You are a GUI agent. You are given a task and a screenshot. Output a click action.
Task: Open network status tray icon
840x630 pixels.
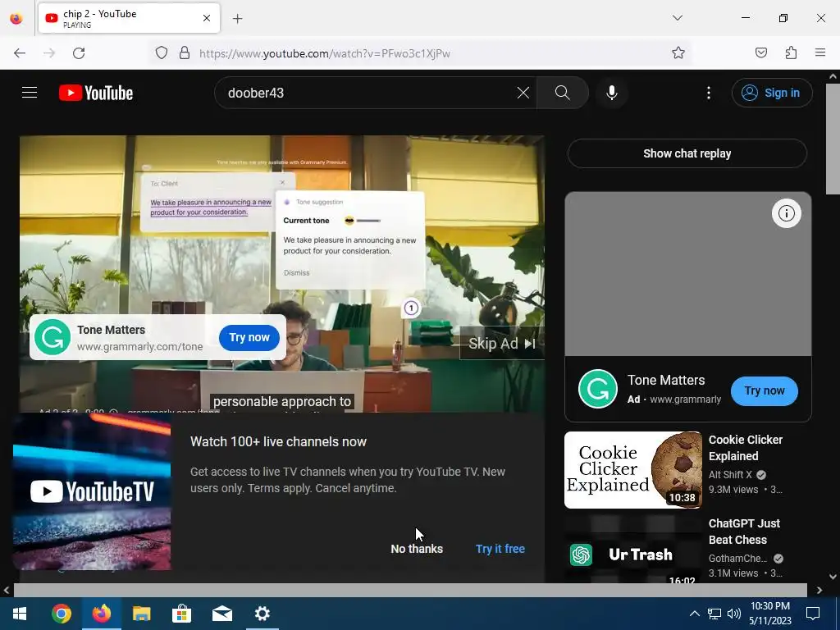(714, 614)
